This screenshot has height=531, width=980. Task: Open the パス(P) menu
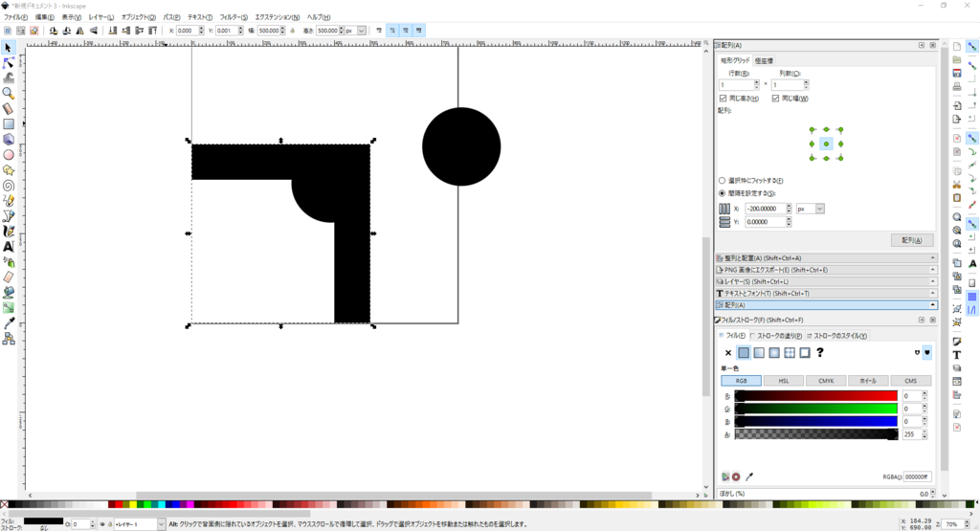pyautogui.click(x=172, y=17)
